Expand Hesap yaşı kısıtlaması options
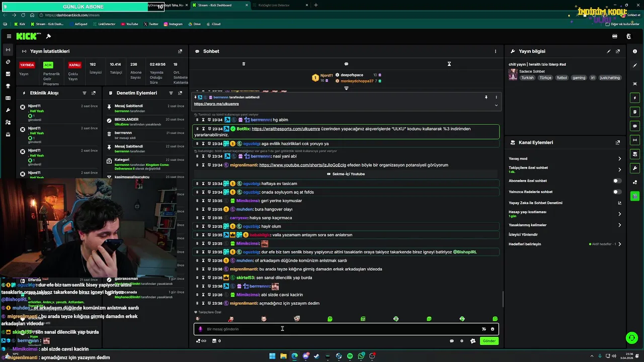 [x=619, y=214]
